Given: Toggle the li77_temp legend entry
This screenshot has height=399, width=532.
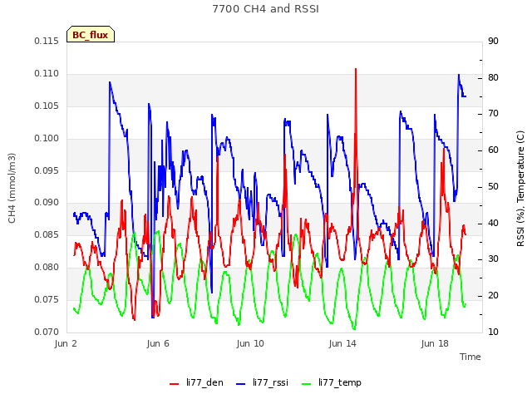Looking at the screenshot, I should click(x=332, y=382).
